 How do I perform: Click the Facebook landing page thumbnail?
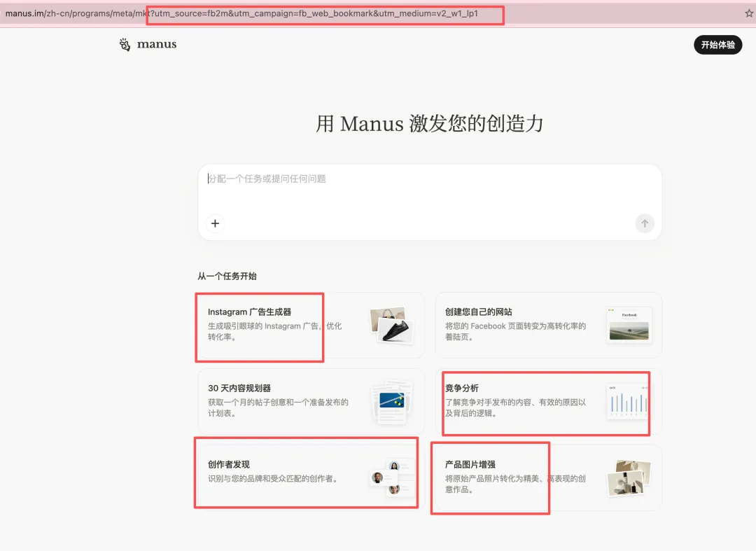coord(629,325)
